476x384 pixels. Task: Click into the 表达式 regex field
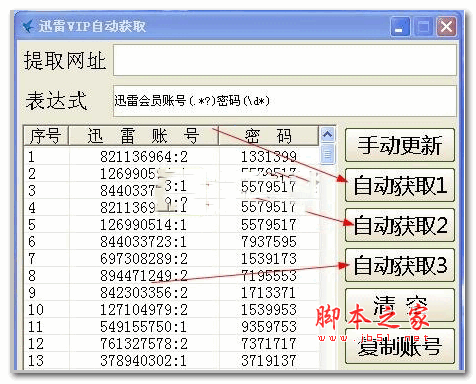(285, 101)
